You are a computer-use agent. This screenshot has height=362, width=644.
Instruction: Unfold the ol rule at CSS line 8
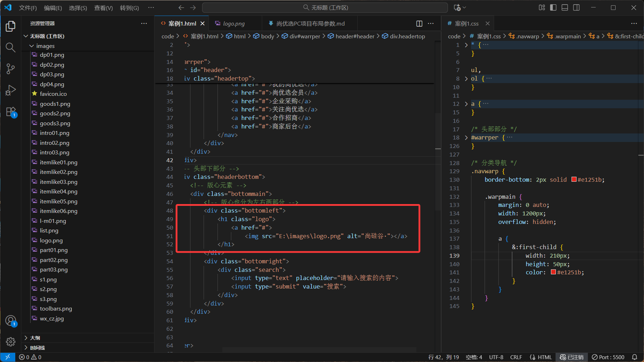466,79
